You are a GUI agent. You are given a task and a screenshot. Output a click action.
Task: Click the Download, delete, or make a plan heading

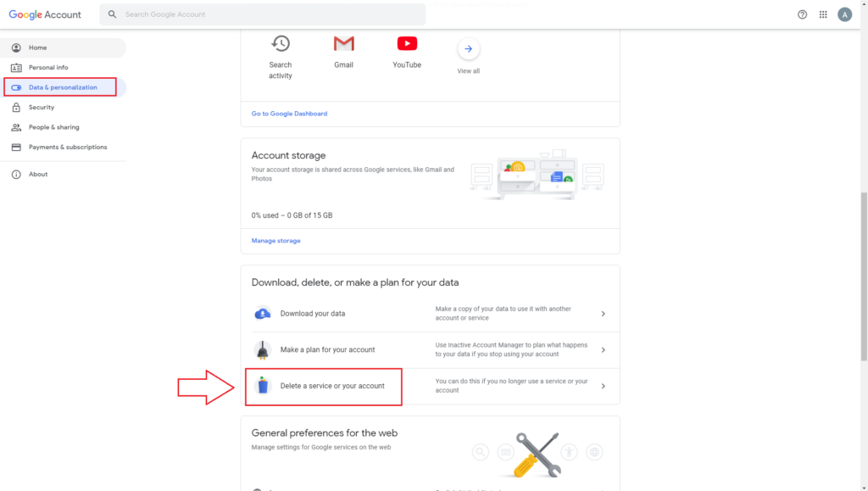pos(355,282)
